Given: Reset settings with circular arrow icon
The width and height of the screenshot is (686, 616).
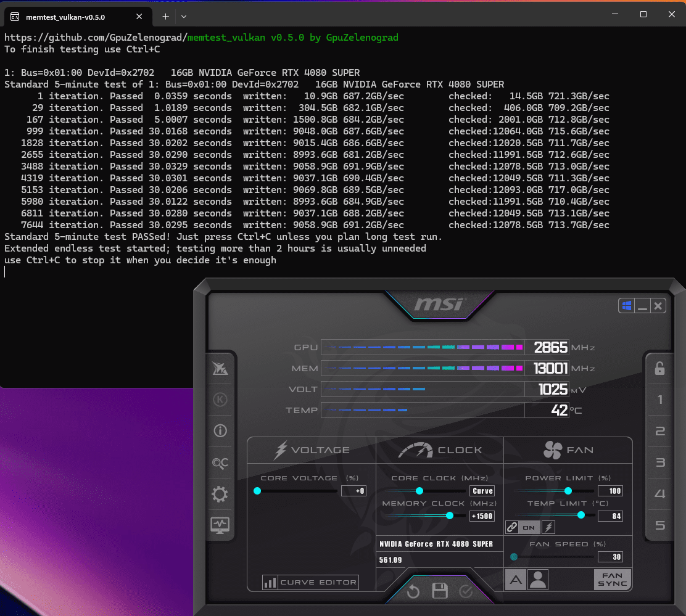Looking at the screenshot, I should tap(413, 592).
